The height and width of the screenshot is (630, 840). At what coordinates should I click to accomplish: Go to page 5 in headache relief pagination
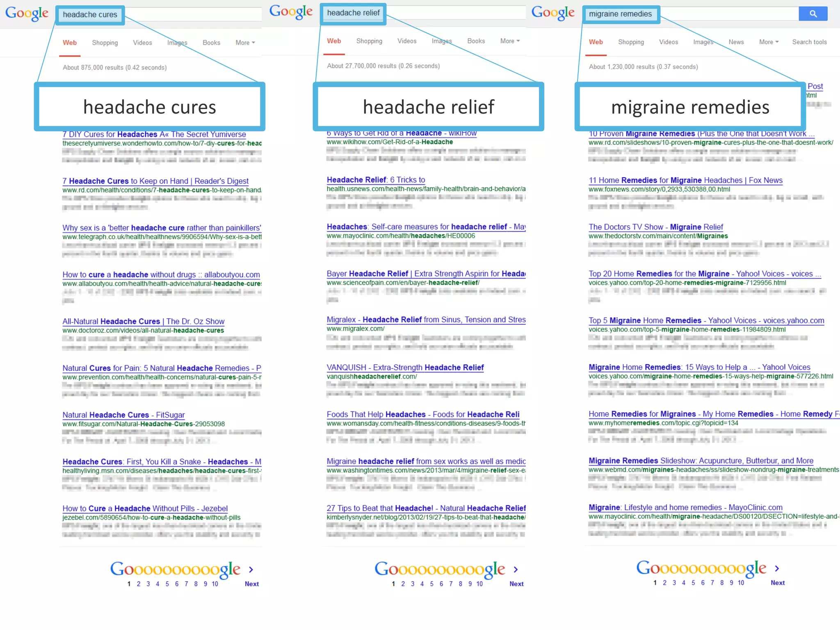click(431, 584)
